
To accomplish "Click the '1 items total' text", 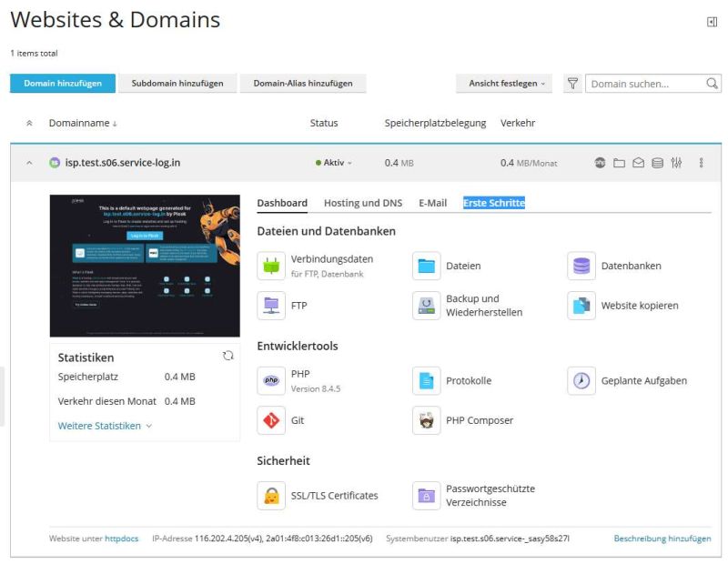I will coord(34,54).
